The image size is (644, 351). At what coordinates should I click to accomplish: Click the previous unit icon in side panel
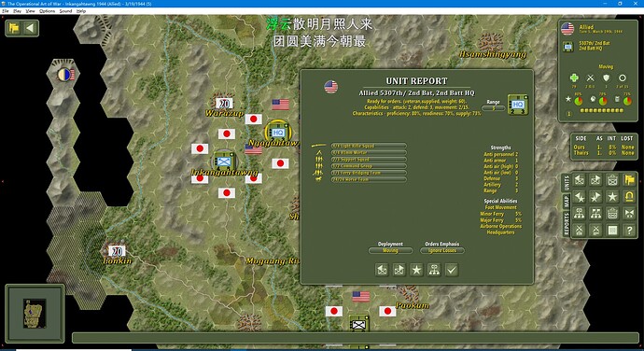pyautogui.click(x=579, y=180)
